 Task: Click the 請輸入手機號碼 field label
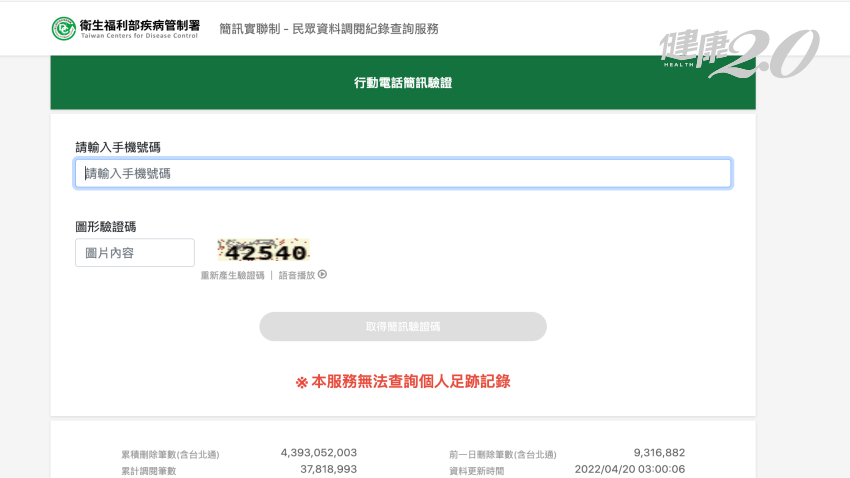(118, 147)
